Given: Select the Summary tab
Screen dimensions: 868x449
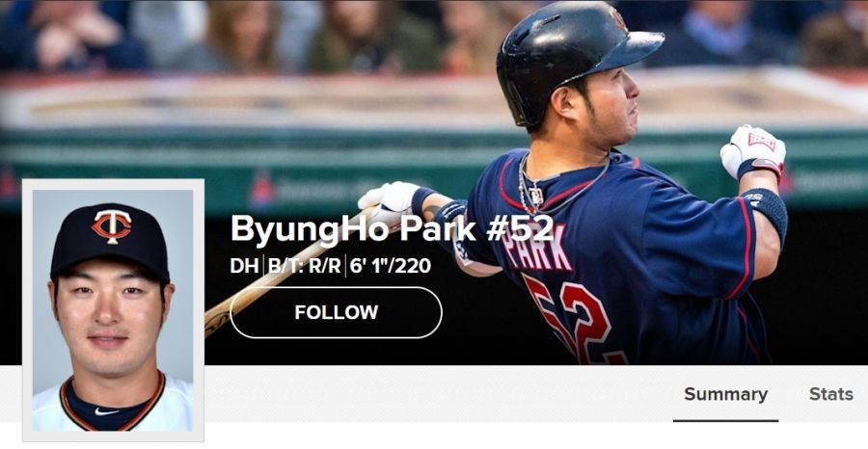Looking at the screenshot, I should tap(725, 394).
